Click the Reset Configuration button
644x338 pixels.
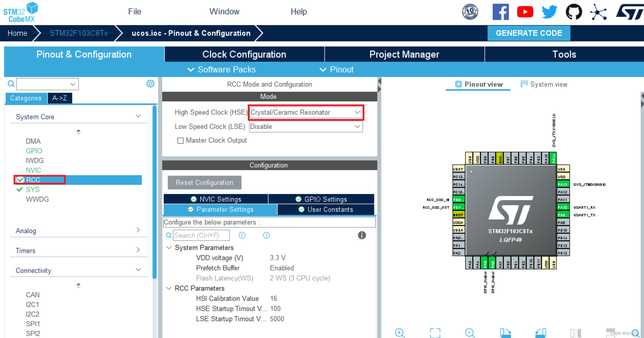(204, 182)
